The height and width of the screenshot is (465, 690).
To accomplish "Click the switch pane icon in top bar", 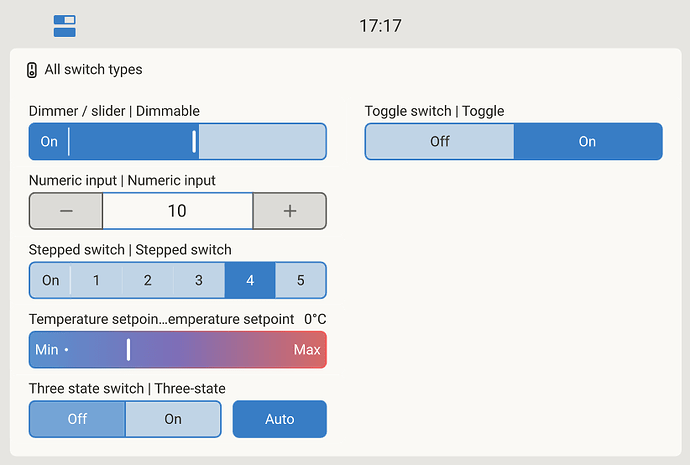I will tap(65, 26).
